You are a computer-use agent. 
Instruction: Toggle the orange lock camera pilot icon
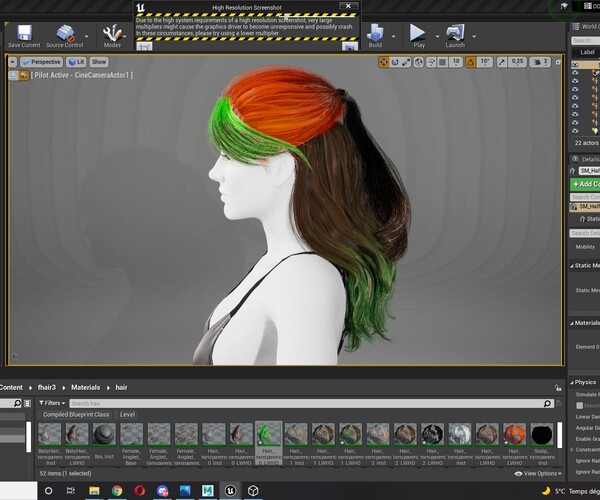coord(24,75)
